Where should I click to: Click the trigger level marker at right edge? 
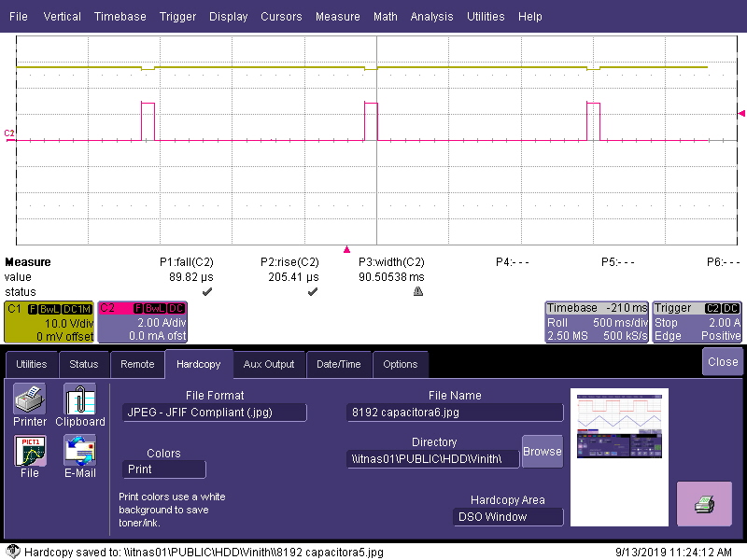[x=741, y=113]
